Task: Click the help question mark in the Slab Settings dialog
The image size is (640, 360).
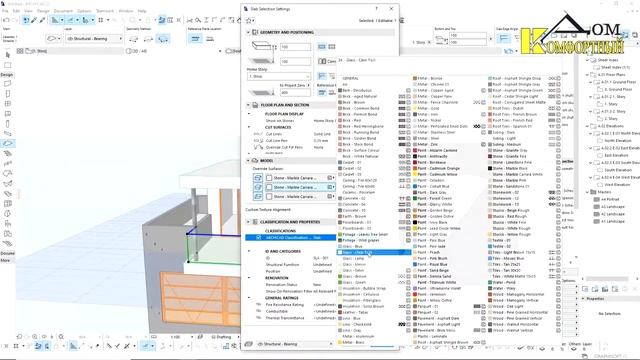Action: pos(376,8)
